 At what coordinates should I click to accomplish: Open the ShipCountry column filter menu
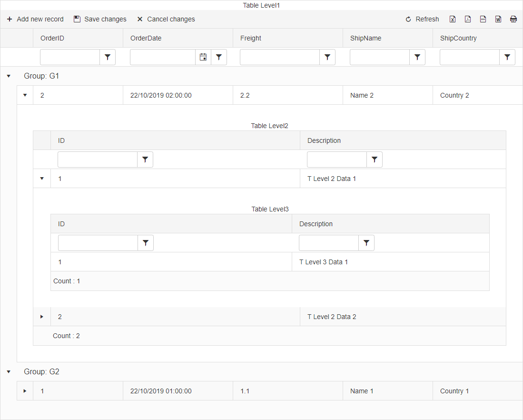click(507, 57)
